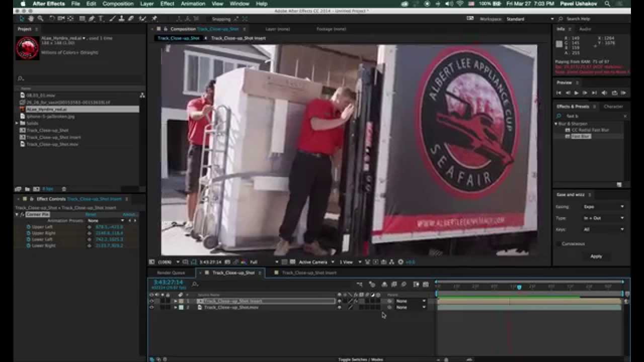The width and height of the screenshot is (644, 362).
Task: Collapse the Blur & Sharpen effects category
Action: [556, 124]
